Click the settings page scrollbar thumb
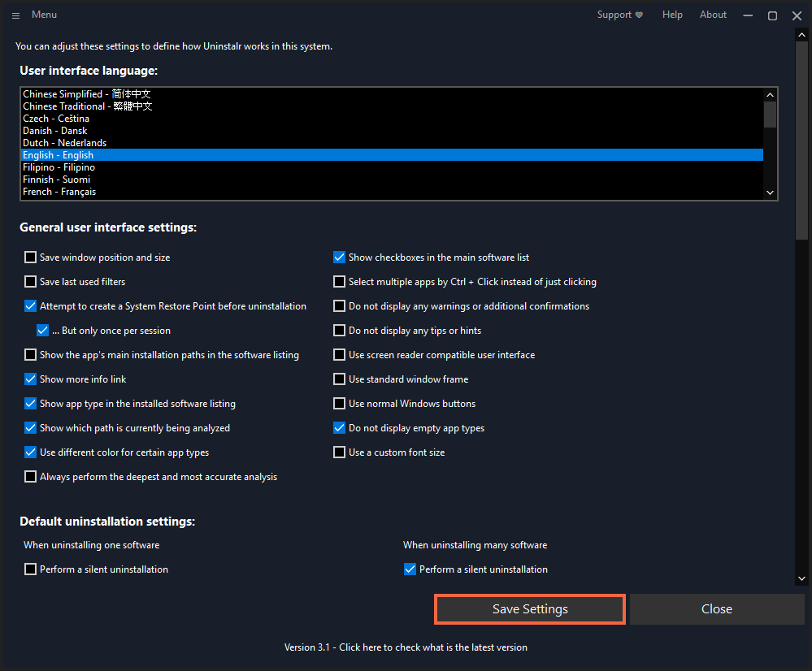The width and height of the screenshot is (812, 671). coord(801,141)
